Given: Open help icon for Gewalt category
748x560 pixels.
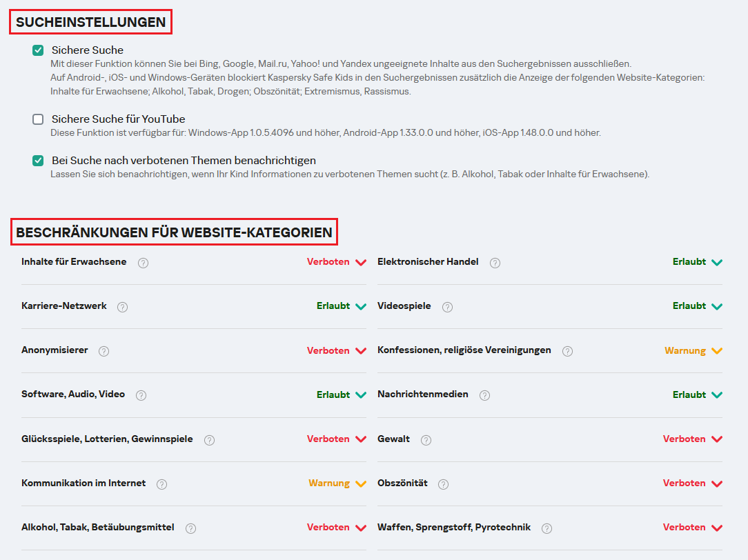Looking at the screenshot, I should pos(426,440).
